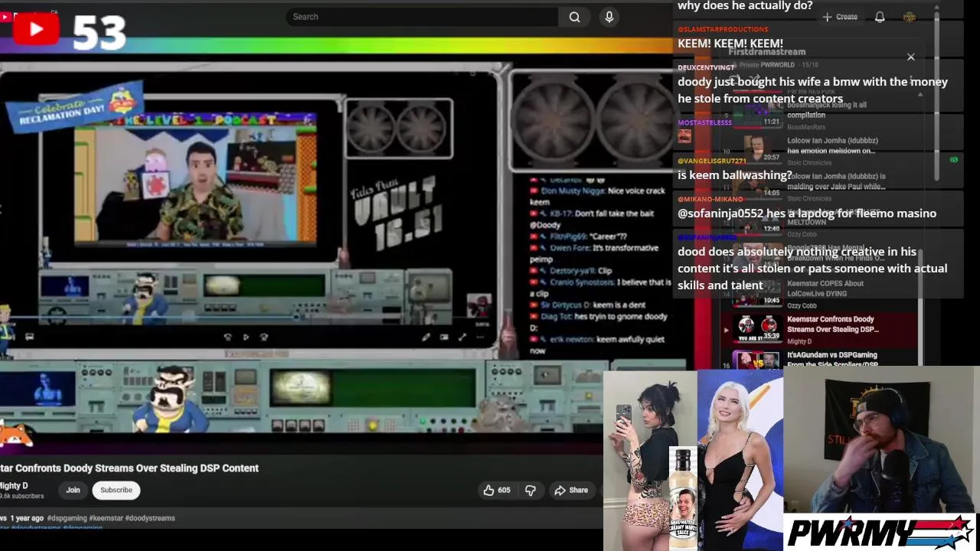Open the #keemstar hashtag link
This screenshot has height=551, width=980.
106,518
